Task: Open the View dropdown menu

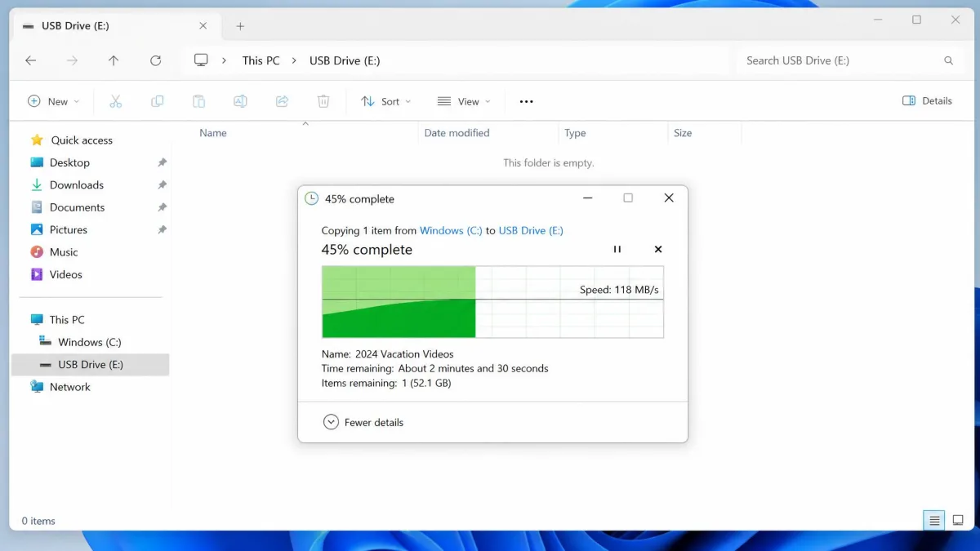Action: point(464,101)
